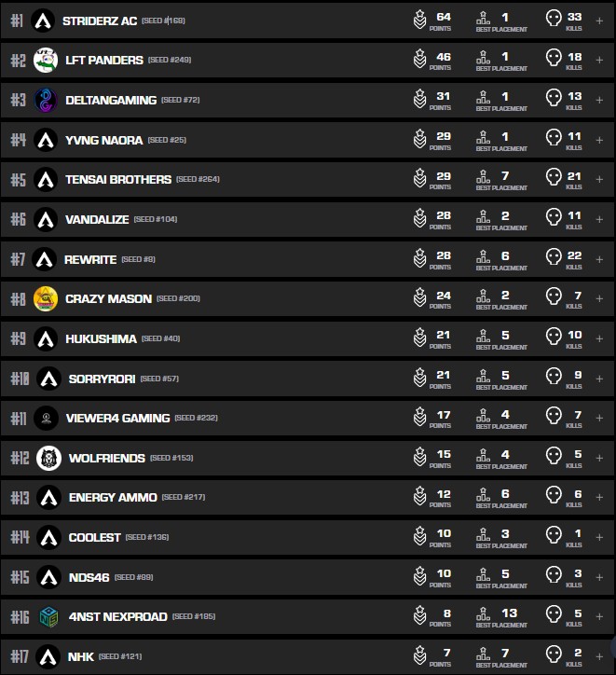
Task: Open the SorryRori team name link
Action: pos(101,379)
